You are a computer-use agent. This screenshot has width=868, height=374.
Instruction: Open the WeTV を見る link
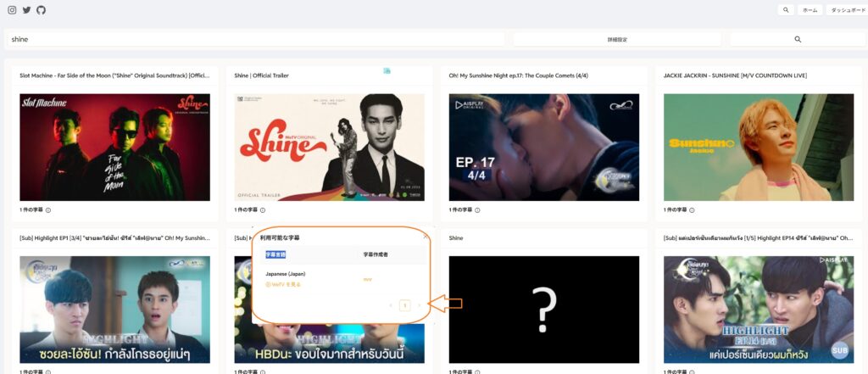point(283,284)
